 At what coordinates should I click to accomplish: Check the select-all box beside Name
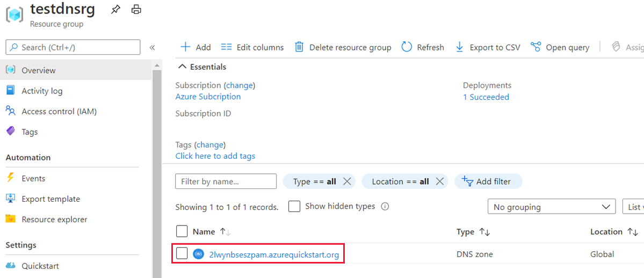point(182,231)
